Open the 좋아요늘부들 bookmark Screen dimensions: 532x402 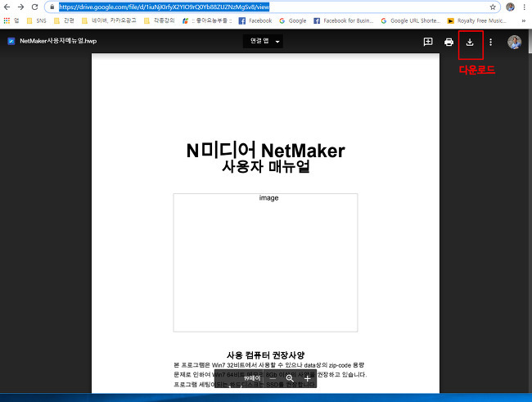[x=207, y=20]
